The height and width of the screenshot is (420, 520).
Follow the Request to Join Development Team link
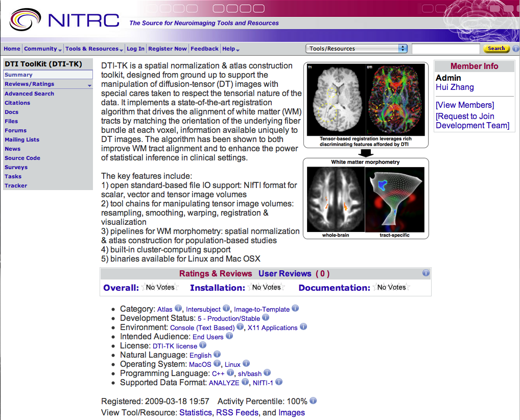(472, 121)
